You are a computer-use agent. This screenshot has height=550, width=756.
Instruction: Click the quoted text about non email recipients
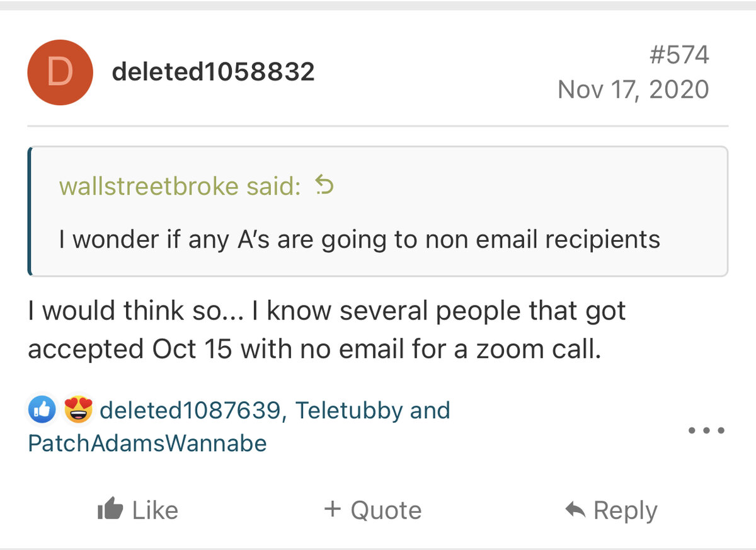coord(359,239)
